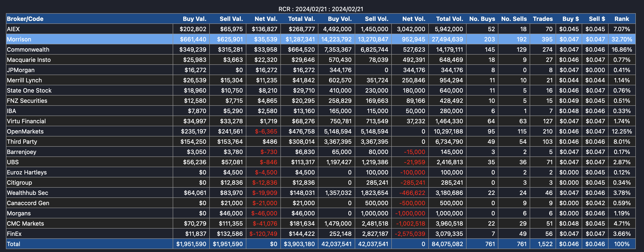Select the Commonwealth broker name
The image size is (644, 252).
coord(28,50)
